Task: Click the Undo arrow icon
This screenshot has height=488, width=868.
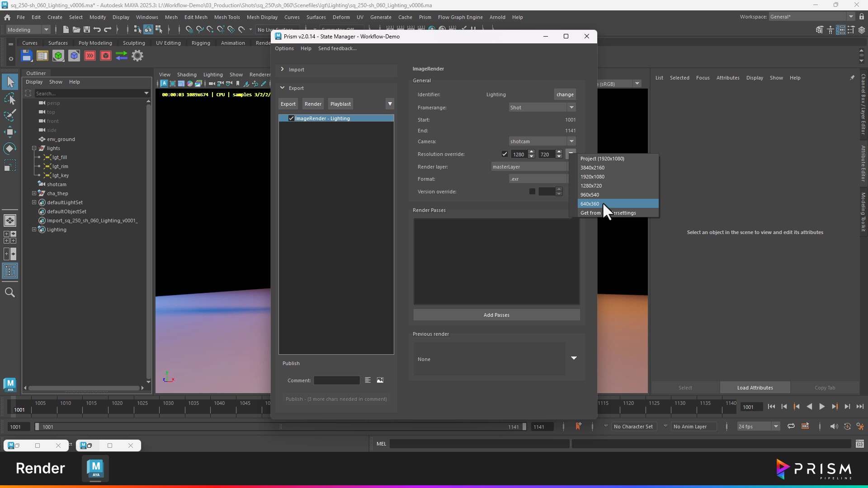Action: click(97, 29)
